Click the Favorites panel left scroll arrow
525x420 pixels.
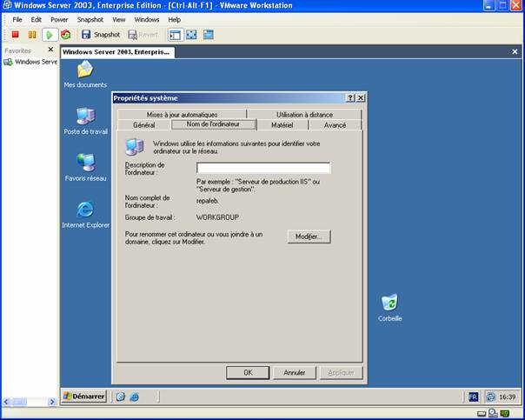pyautogui.click(x=6, y=401)
